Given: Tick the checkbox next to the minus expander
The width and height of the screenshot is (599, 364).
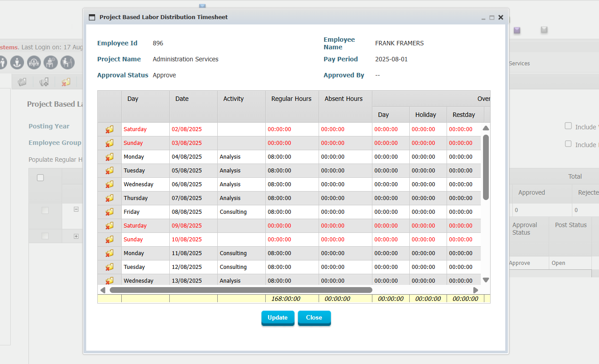Looking at the screenshot, I should (x=45, y=211).
